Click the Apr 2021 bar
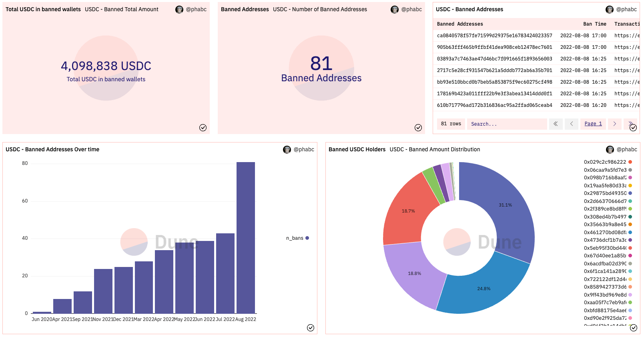This screenshot has width=644, height=337. click(62, 306)
